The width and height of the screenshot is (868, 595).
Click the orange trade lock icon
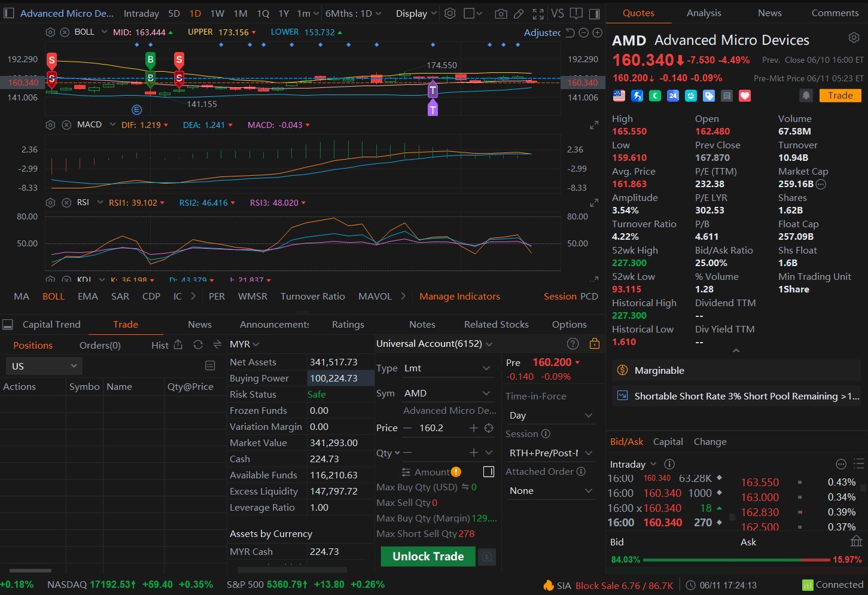click(x=594, y=343)
